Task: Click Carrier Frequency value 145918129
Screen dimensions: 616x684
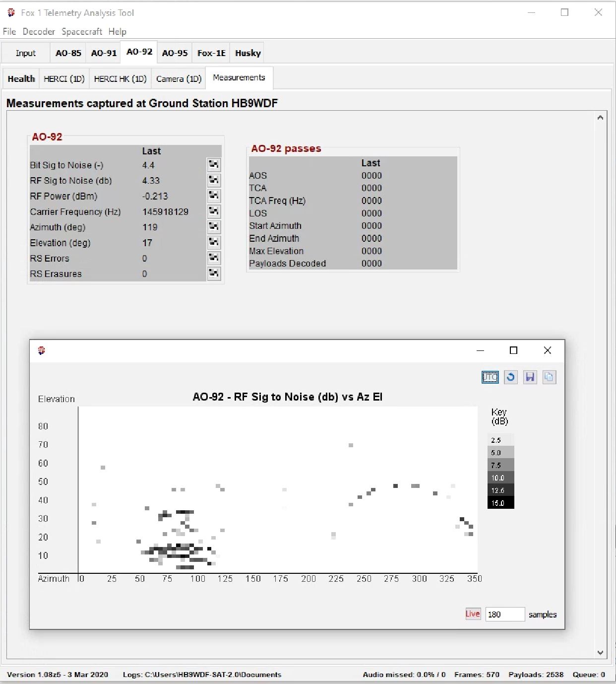Action: coord(165,211)
